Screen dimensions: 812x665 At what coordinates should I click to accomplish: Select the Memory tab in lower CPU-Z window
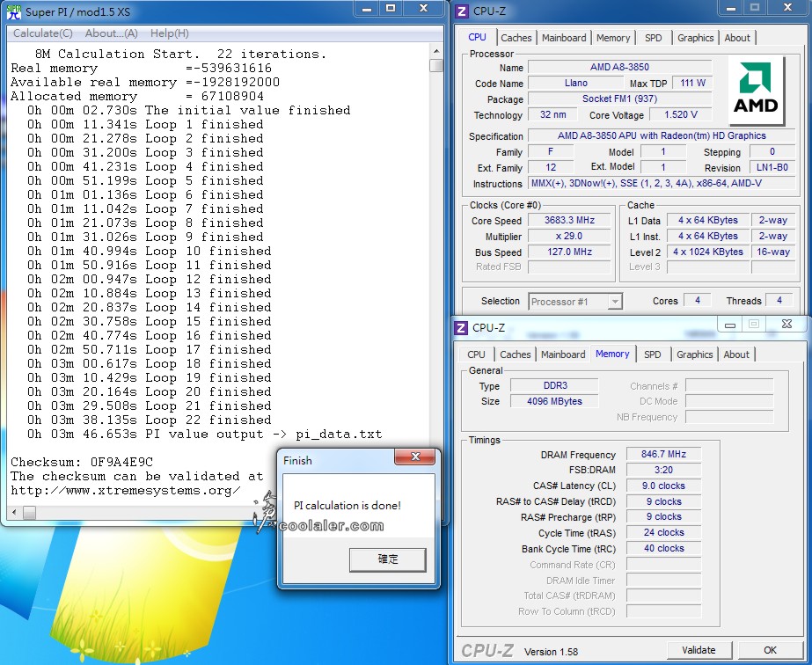click(x=612, y=354)
